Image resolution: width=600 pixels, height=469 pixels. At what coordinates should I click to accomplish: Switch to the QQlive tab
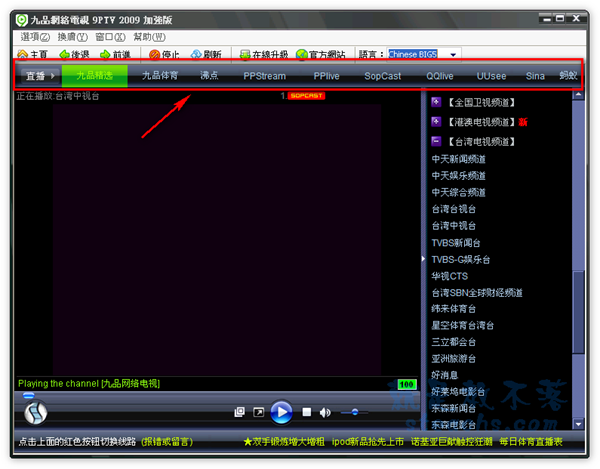(x=440, y=76)
